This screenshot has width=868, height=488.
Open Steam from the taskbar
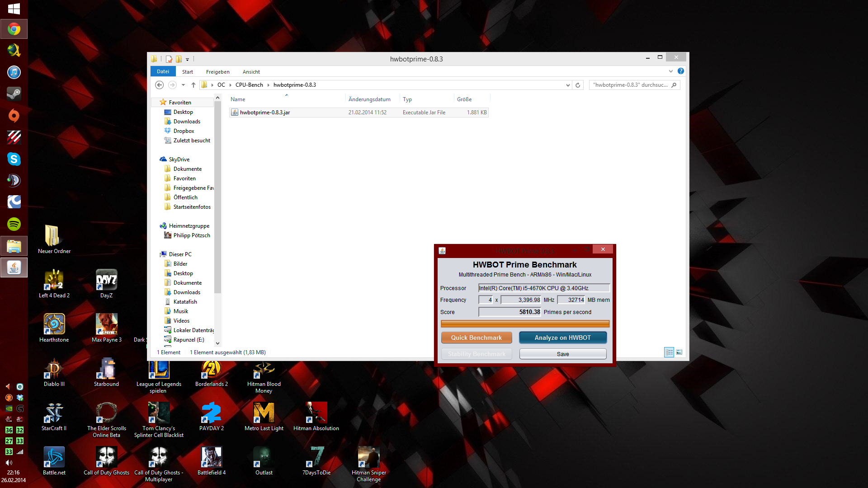pos(14,94)
